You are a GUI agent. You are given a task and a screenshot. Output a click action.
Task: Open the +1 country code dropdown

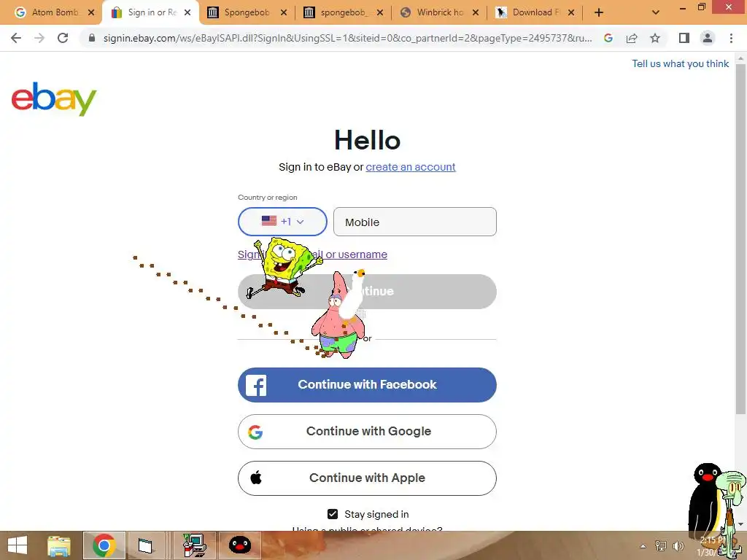[282, 222]
